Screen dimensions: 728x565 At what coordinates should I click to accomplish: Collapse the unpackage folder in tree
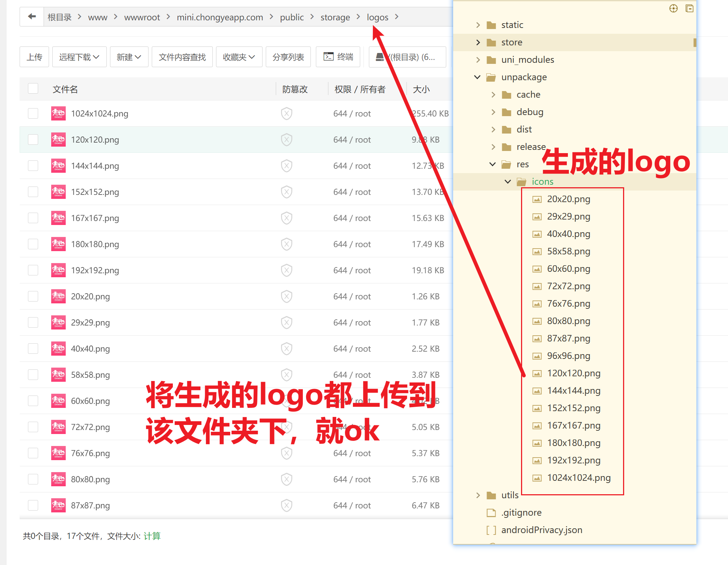click(477, 77)
